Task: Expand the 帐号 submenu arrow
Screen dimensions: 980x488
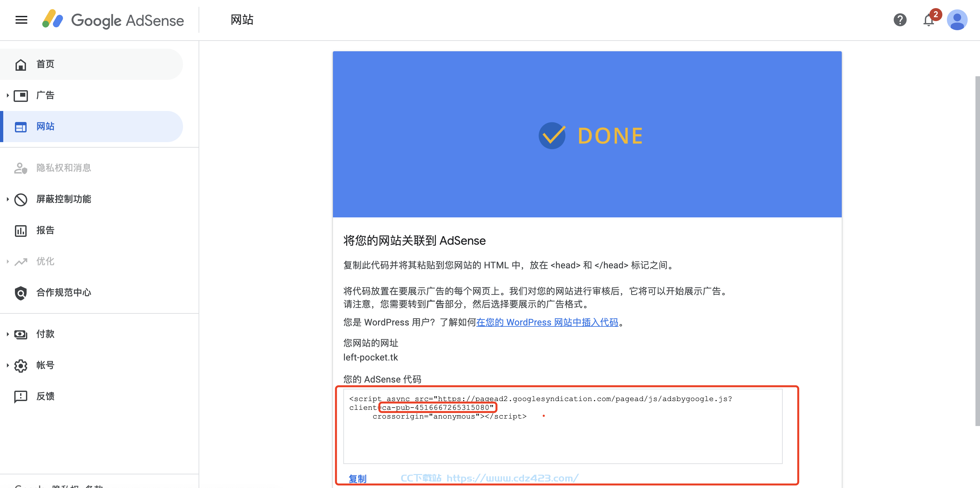Action: pos(7,366)
